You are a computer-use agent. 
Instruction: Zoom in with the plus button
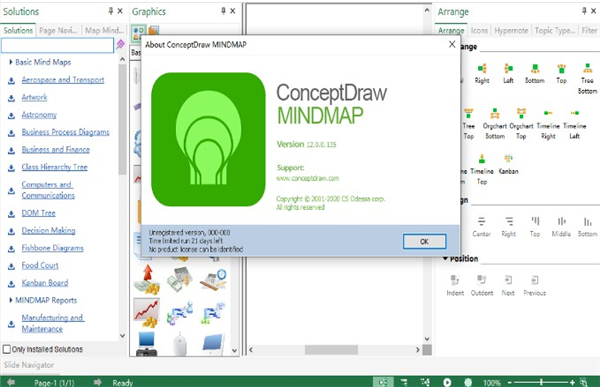(x=572, y=382)
